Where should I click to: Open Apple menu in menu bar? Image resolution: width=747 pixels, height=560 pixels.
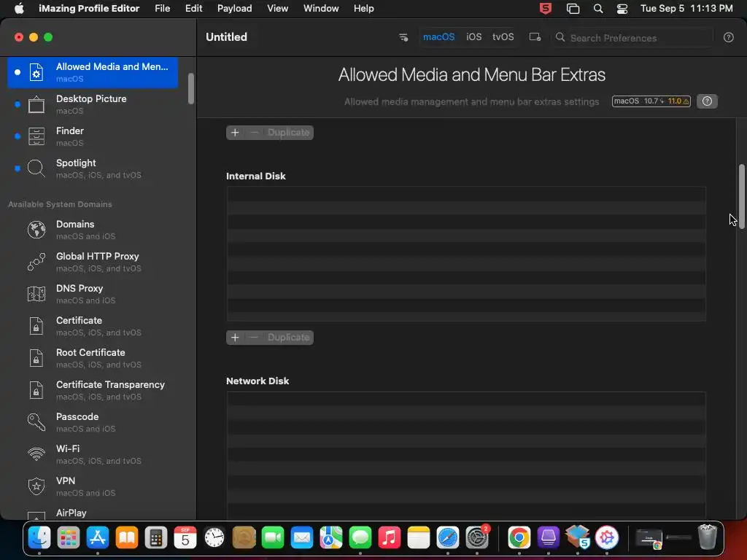click(x=19, y=9)
